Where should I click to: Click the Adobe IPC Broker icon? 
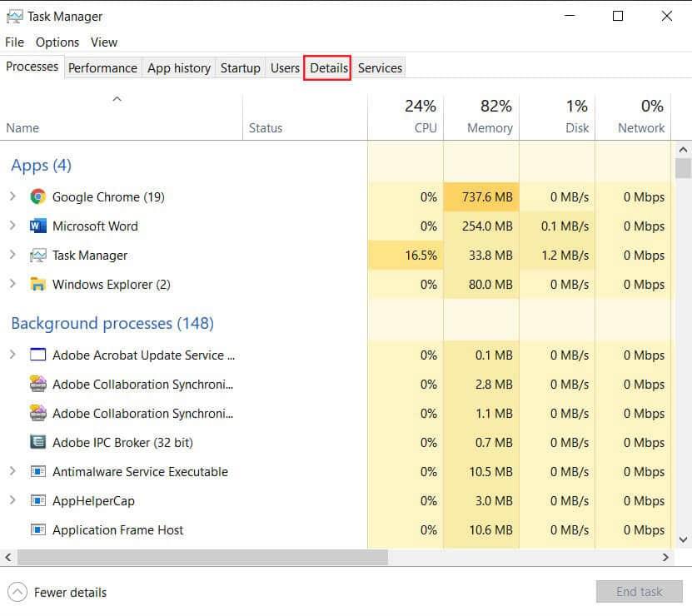37,443
